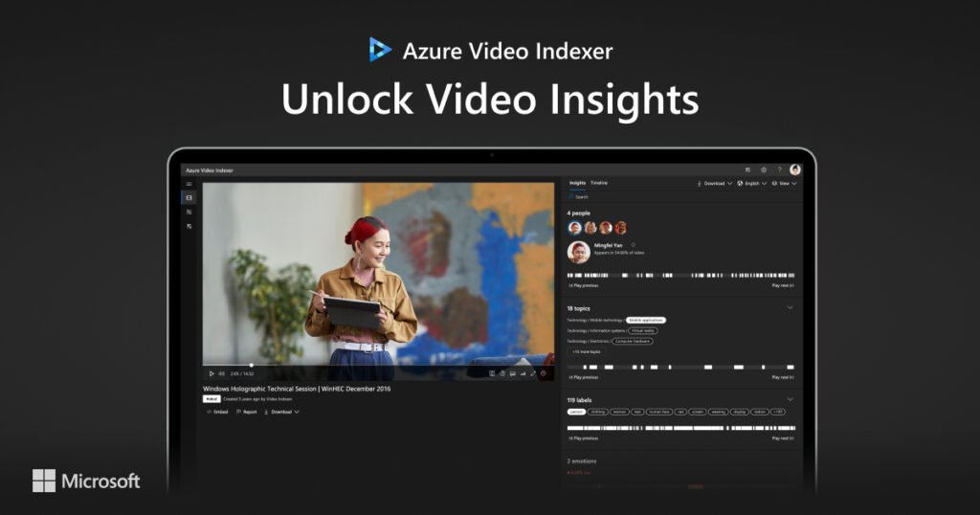Click the large Mingfei Yan portrait

[x=579, y=252]
